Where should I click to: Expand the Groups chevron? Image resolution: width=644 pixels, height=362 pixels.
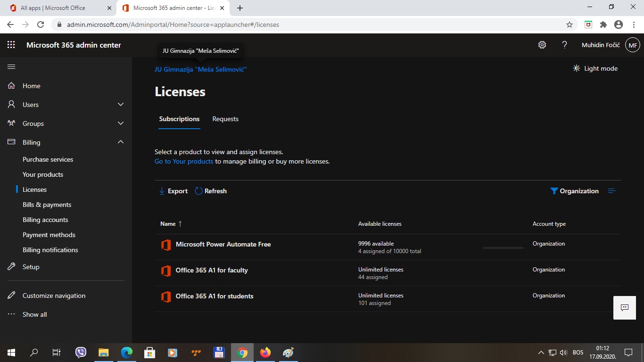click(x=121, y=123)
